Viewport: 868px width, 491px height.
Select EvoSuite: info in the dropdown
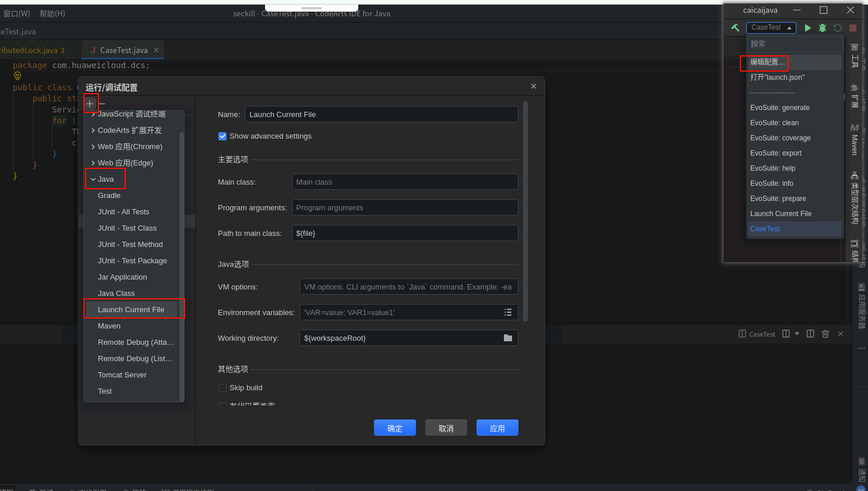[x=795, y=183]
